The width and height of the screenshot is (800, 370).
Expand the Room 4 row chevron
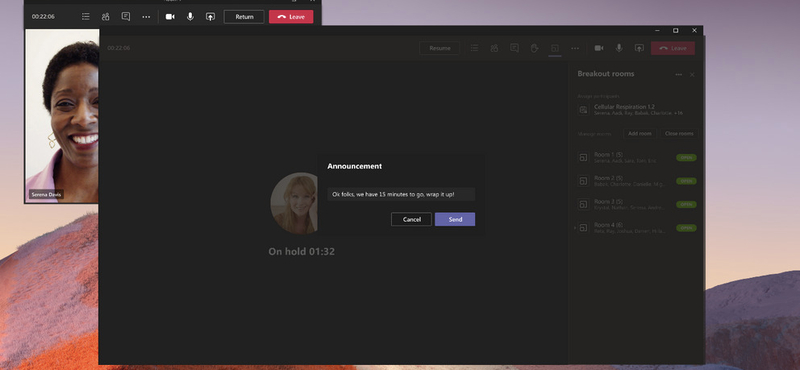pyautogui.click(x=574, y=228)
